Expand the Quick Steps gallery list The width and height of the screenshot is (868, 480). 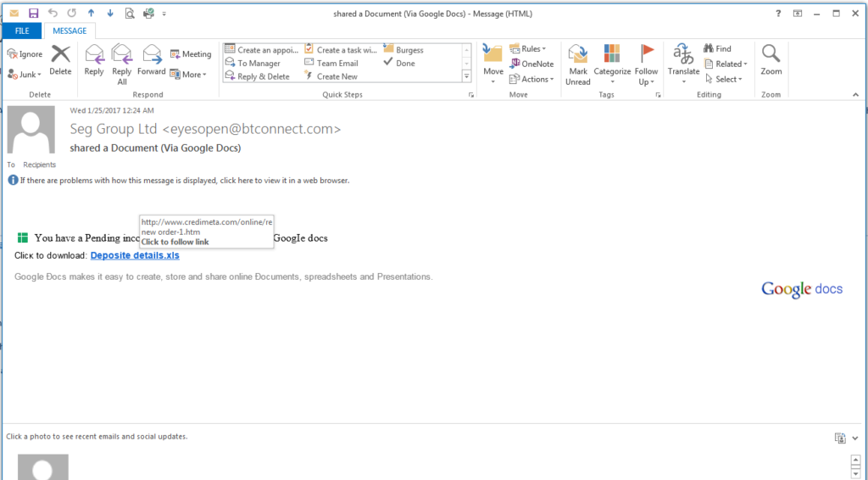(x=467, y=76)
